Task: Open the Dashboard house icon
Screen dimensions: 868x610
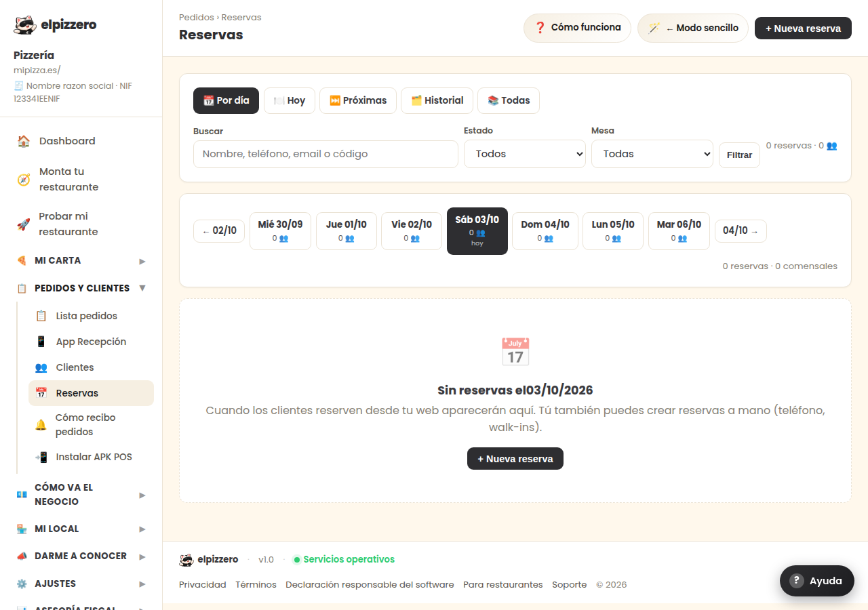Action: pos(24,141)
